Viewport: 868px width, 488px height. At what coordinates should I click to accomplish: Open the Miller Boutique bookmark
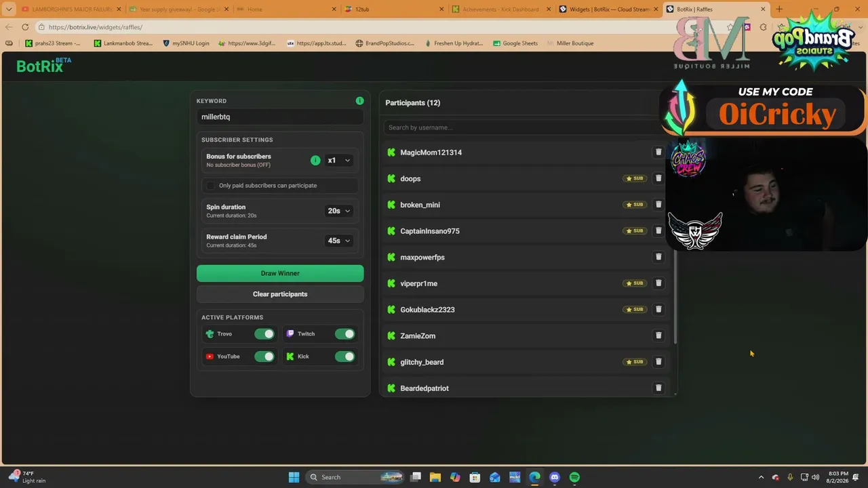pos(570,43)
